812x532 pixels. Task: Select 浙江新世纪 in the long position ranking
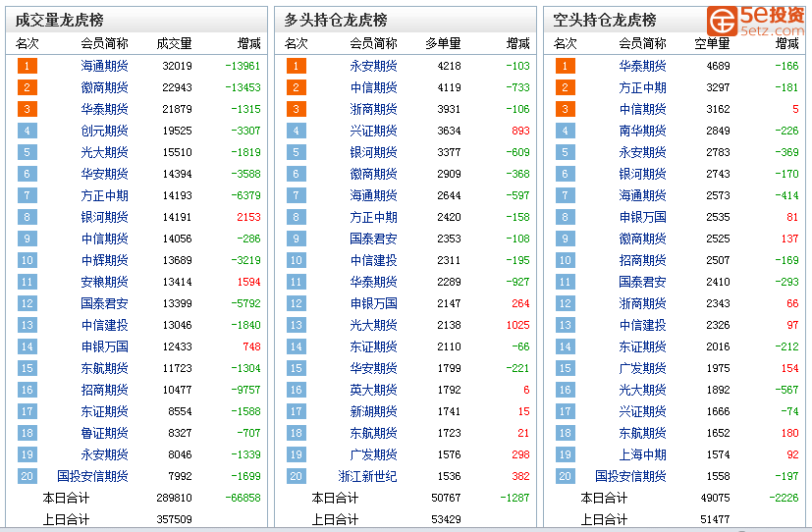[367, 476]
